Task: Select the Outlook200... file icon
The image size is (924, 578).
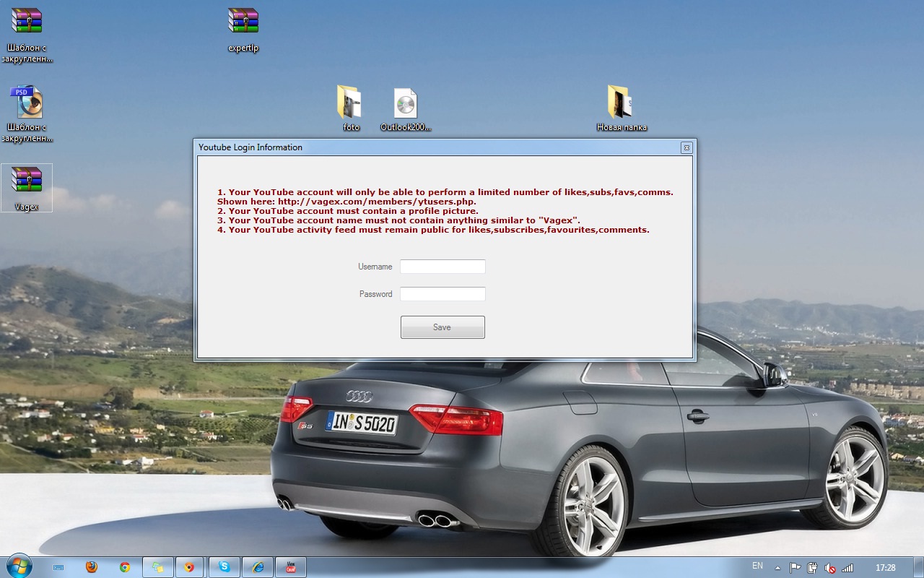Action: pyautogui.click(x=406, y=109)
